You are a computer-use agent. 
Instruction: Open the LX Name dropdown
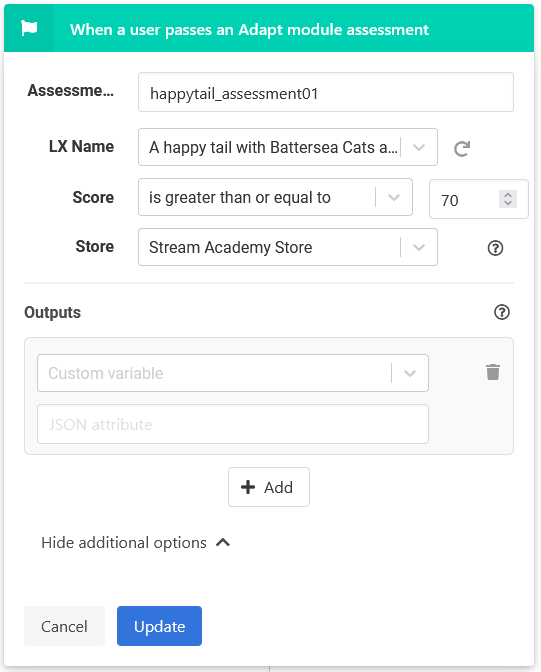[419, 147]
